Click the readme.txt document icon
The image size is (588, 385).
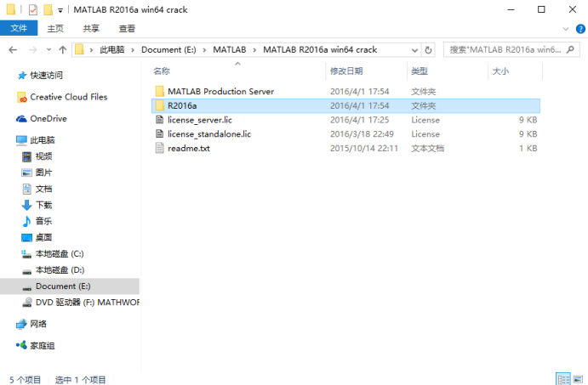coord(160,149)
